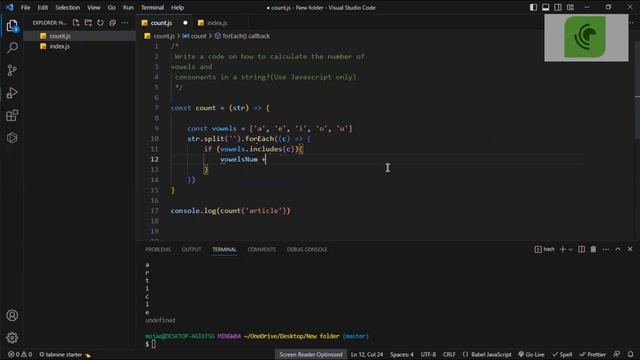Switch to the Output panel tab

(x=191, y=249)
